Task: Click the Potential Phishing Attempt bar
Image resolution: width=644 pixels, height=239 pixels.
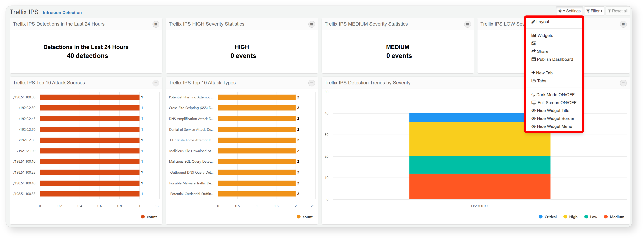Action: pos(257,97)
